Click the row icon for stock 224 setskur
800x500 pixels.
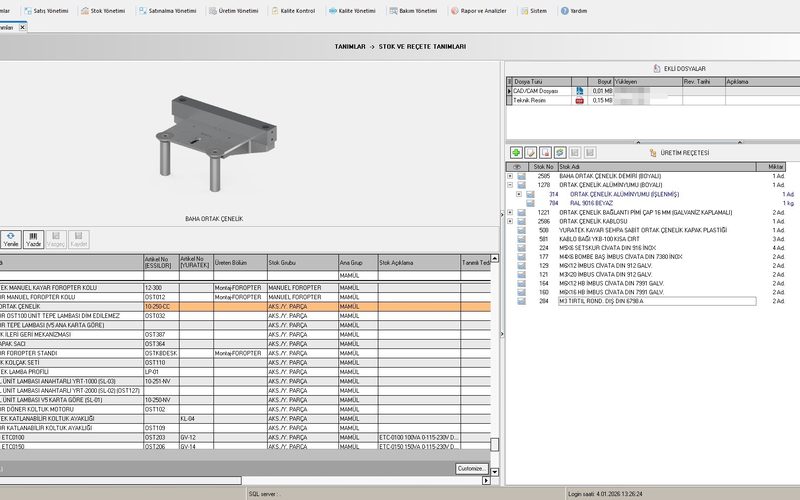[521, 248]
